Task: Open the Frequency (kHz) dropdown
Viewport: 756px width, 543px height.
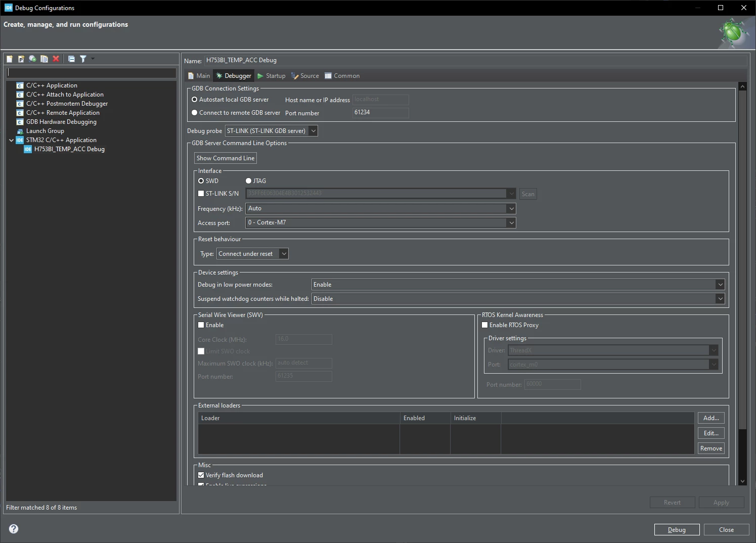Action: (x=380, y=208)
